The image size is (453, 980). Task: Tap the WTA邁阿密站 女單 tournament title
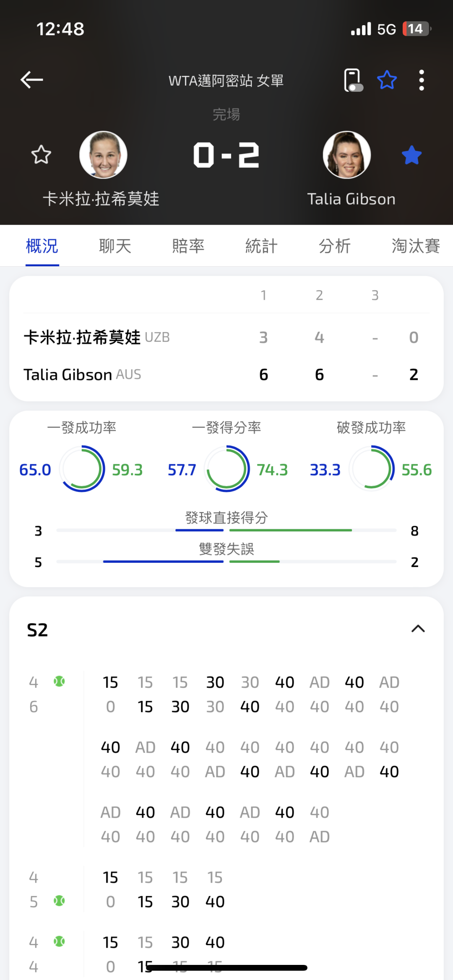point(226,81)
